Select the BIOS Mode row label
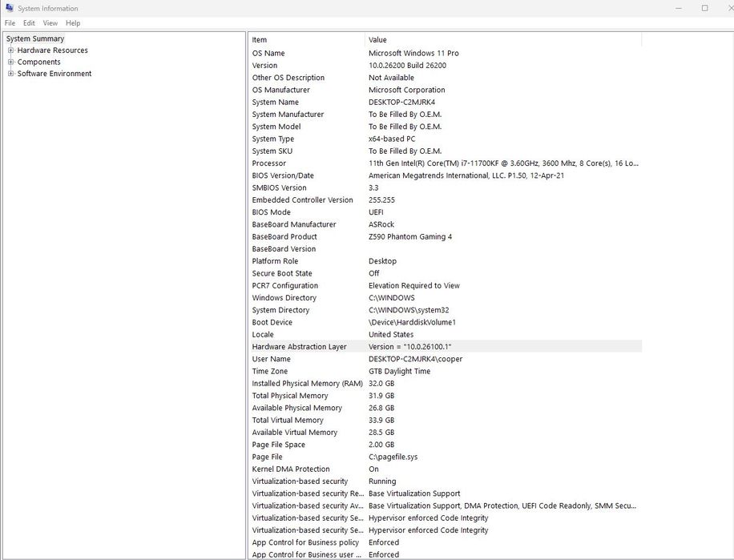This screenshot has height=560, width=734. tap(271, 212)
